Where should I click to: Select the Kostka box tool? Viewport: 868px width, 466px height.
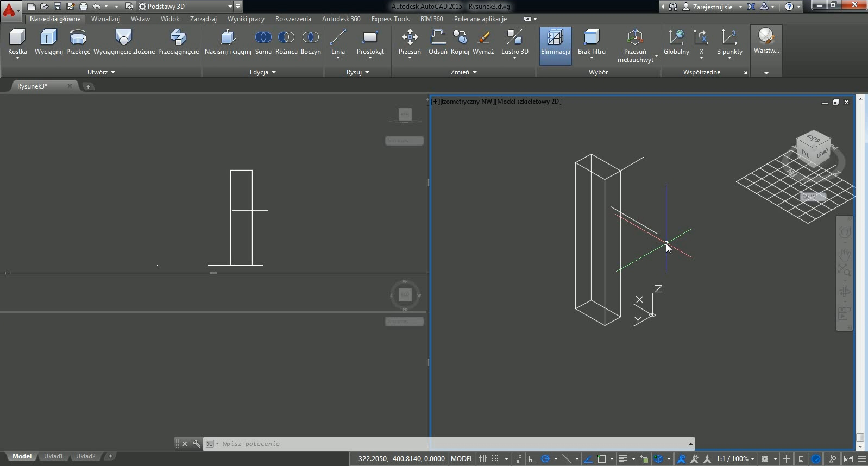17,42
